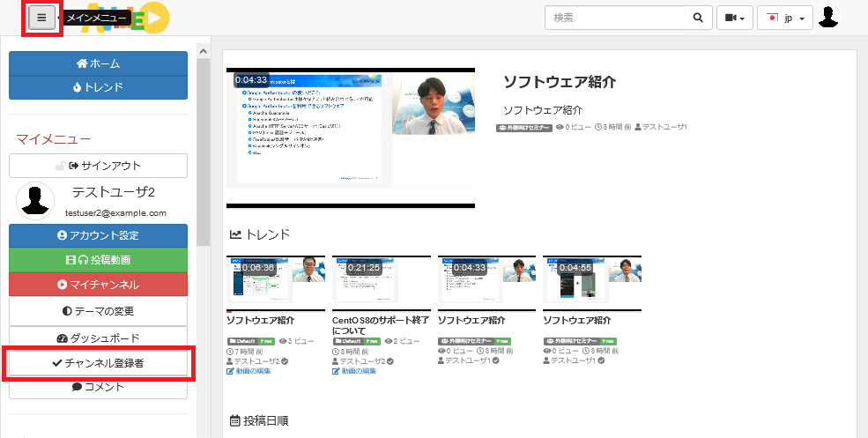Open the hamburger main menu

pos(41,18)
